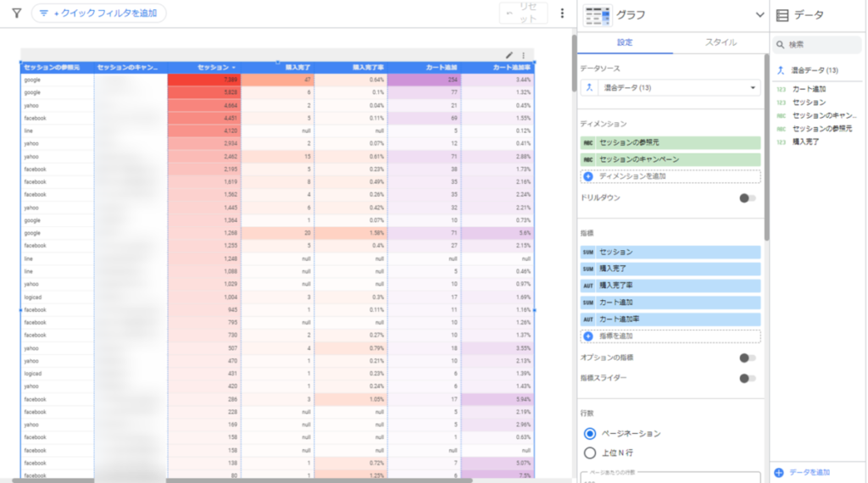Click the filter funnel icon

coord(16,14)
